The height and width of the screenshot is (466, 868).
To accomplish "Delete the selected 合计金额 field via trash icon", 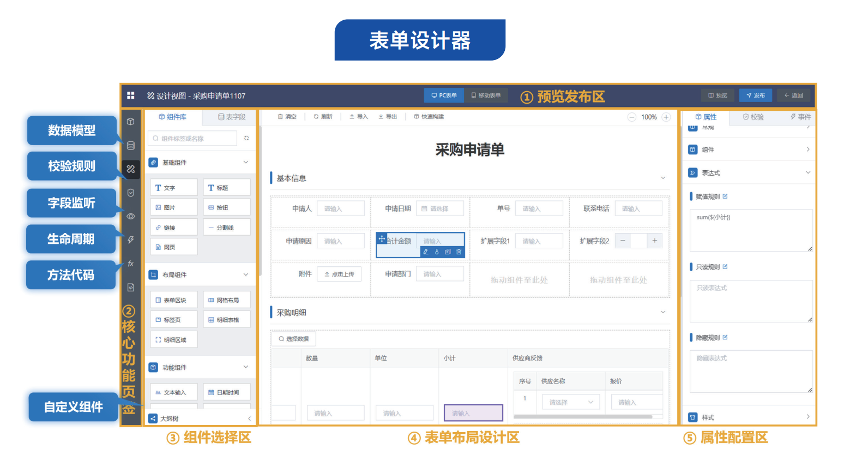I will click(459, 252).
